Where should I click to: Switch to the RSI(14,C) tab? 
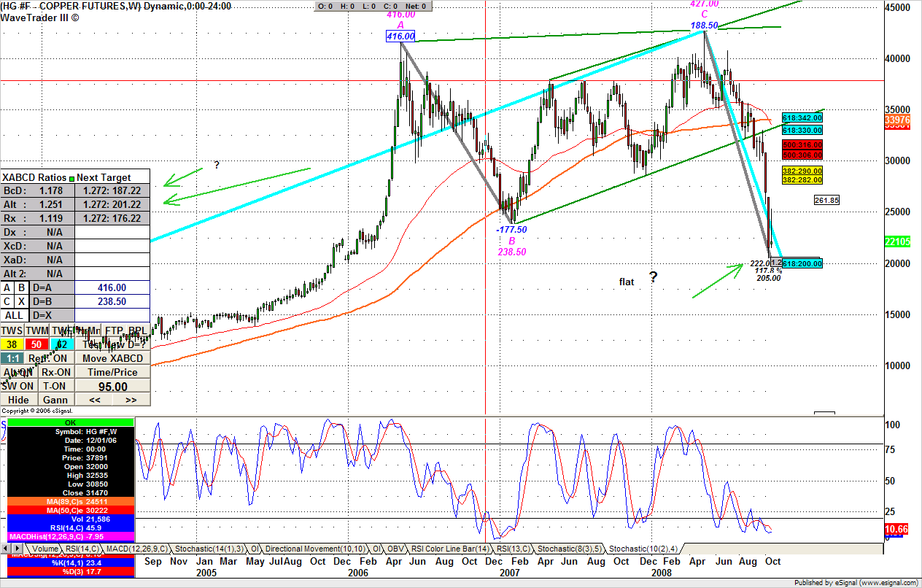[x=82, y=548]
